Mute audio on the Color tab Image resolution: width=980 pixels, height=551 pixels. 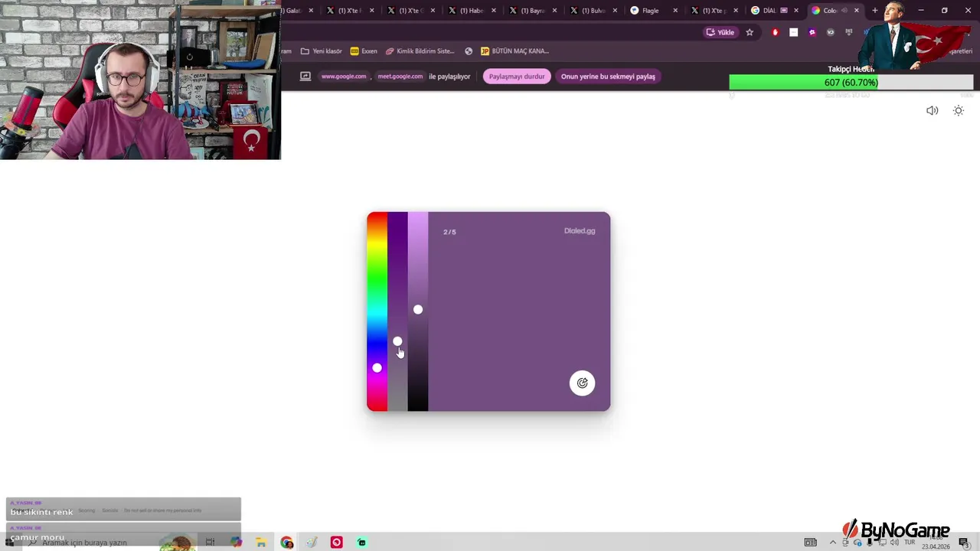point(844,11)
